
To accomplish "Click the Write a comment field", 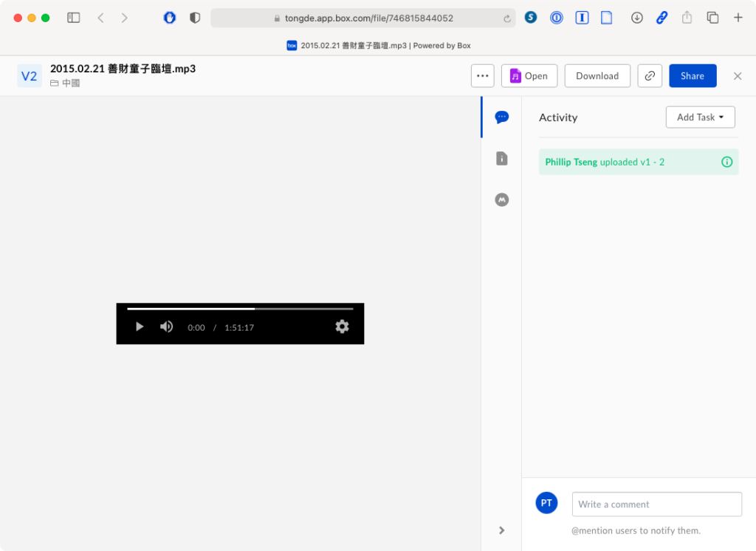I will (x=656, y=504).
